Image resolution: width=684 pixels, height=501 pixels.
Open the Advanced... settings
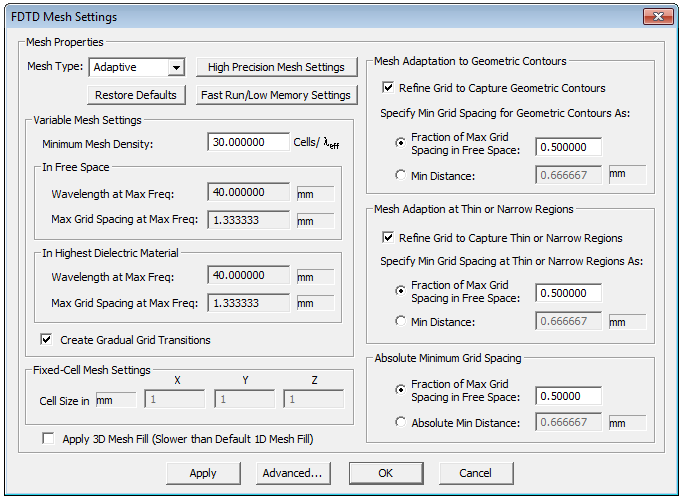click(x=291, y=473)
